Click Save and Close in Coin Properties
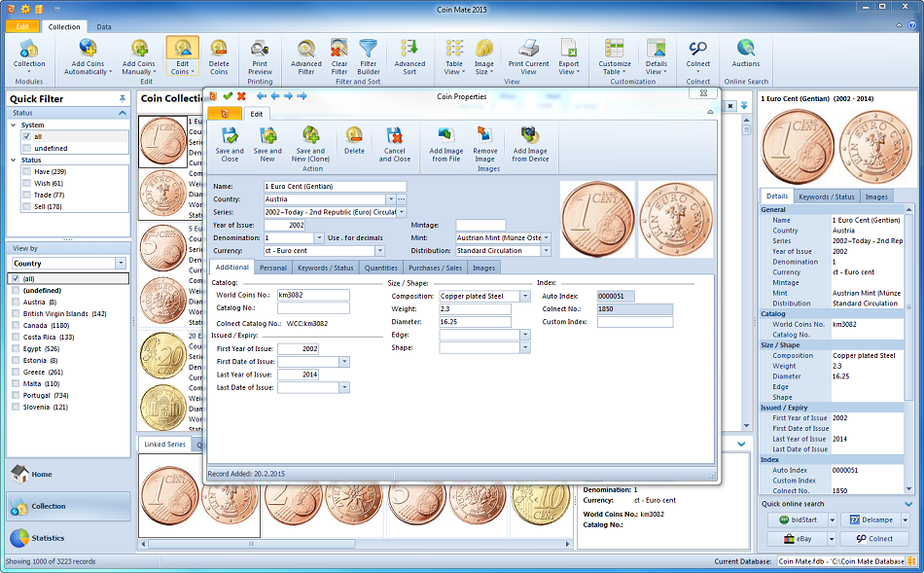The image size is (924, 573). pyautogui.click(x=230, y=144)
